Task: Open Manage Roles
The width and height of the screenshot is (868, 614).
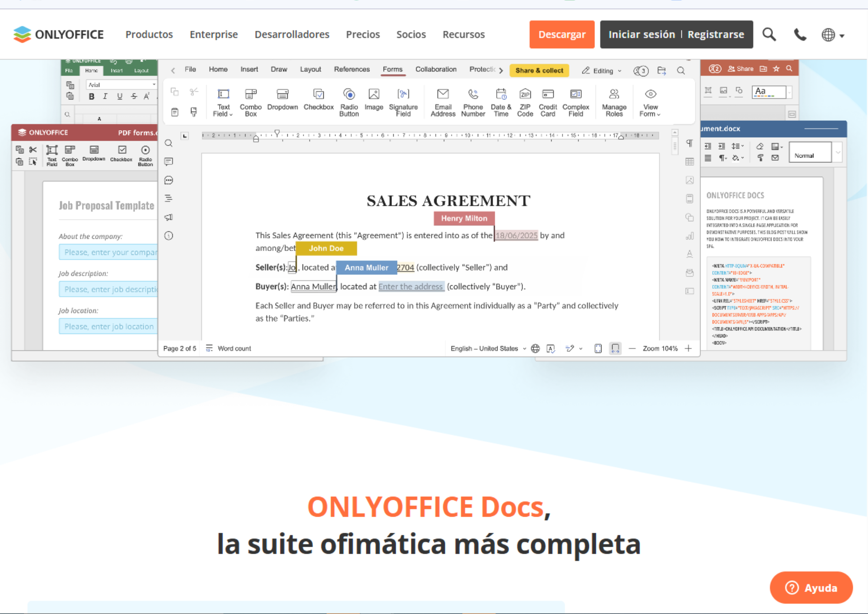Action: pos(614,103)
